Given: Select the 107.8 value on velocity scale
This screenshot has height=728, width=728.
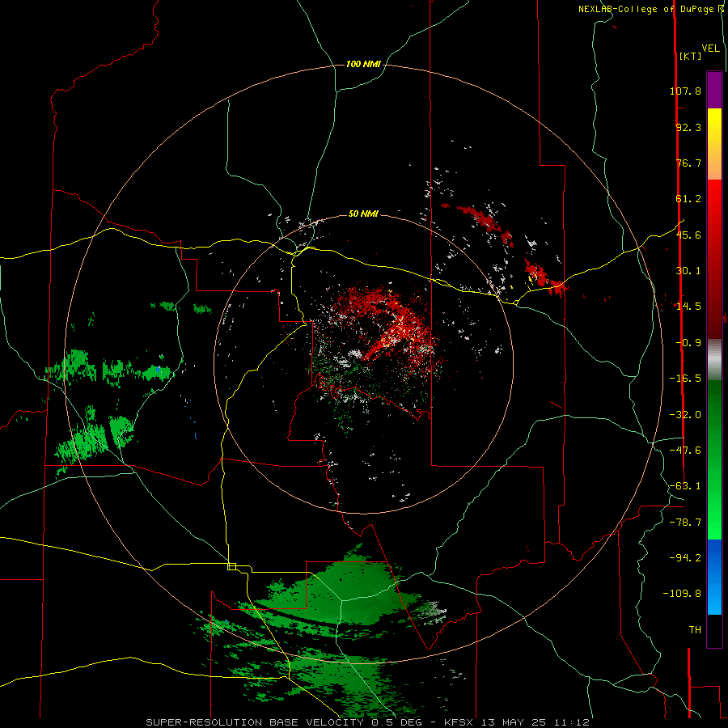Looking at the screenshot, I should (x=685, y=91).
